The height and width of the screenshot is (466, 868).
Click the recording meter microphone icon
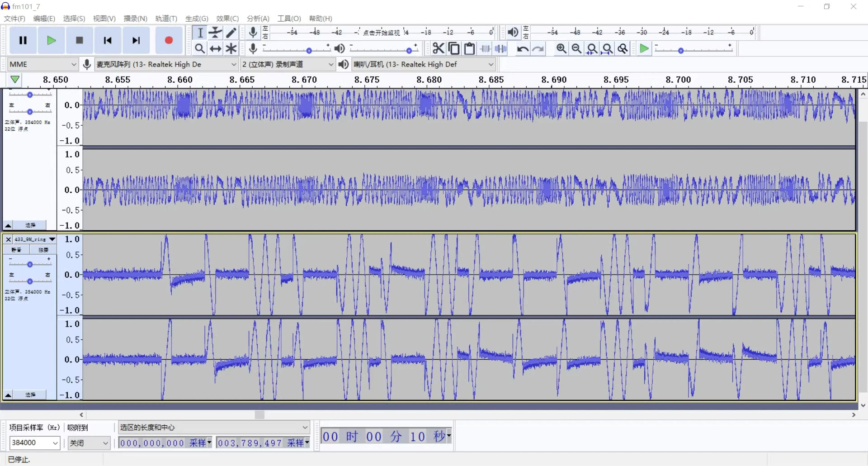point(253,32)
